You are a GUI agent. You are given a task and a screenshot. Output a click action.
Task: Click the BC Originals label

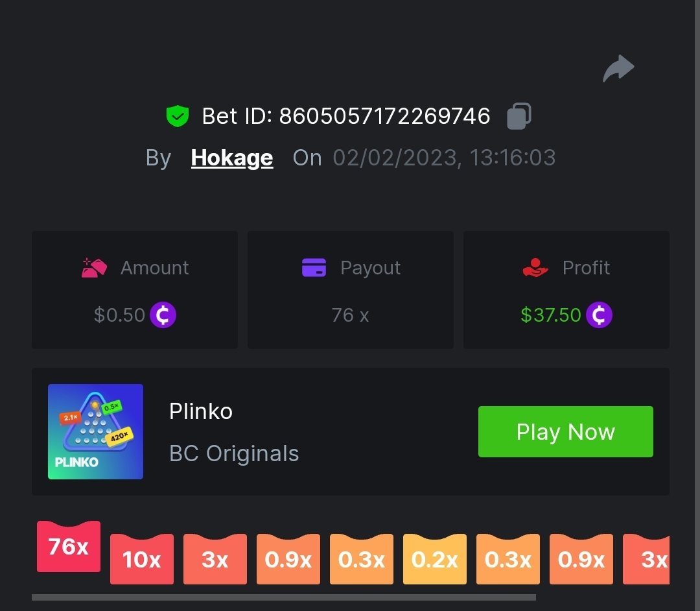point(234,453)
